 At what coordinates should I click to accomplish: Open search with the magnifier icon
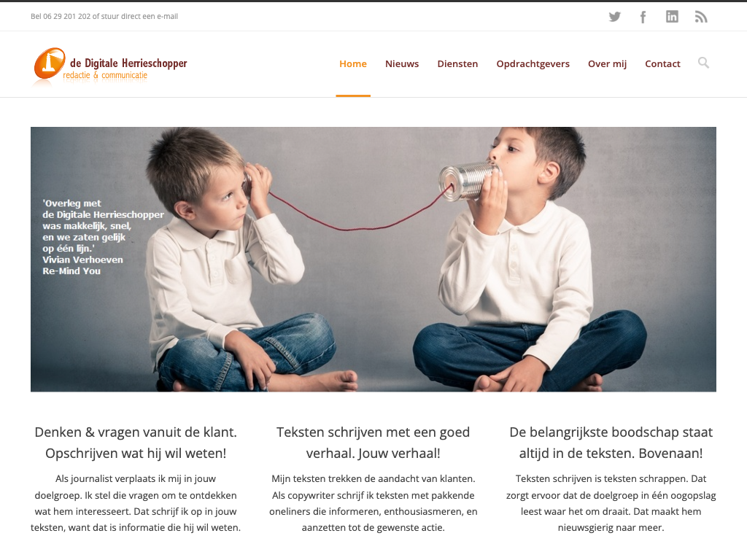[x=704, y=63]
